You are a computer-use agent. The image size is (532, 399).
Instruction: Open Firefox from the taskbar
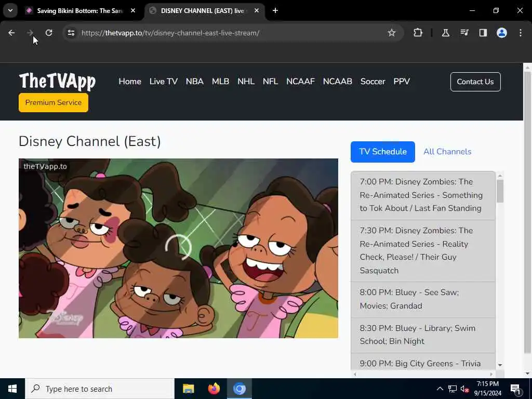(x=214, y=389)
